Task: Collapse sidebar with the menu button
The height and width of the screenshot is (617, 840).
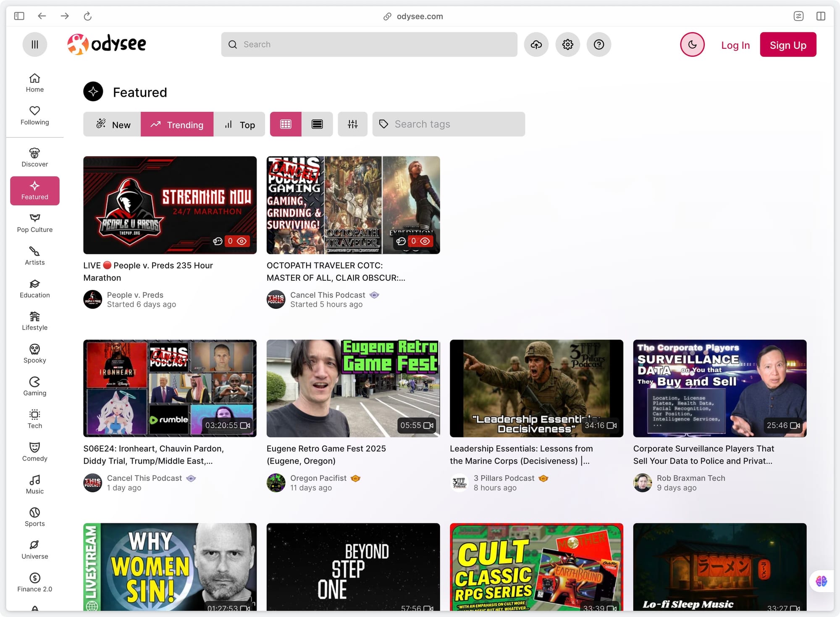Action: [x=34, y=45]
